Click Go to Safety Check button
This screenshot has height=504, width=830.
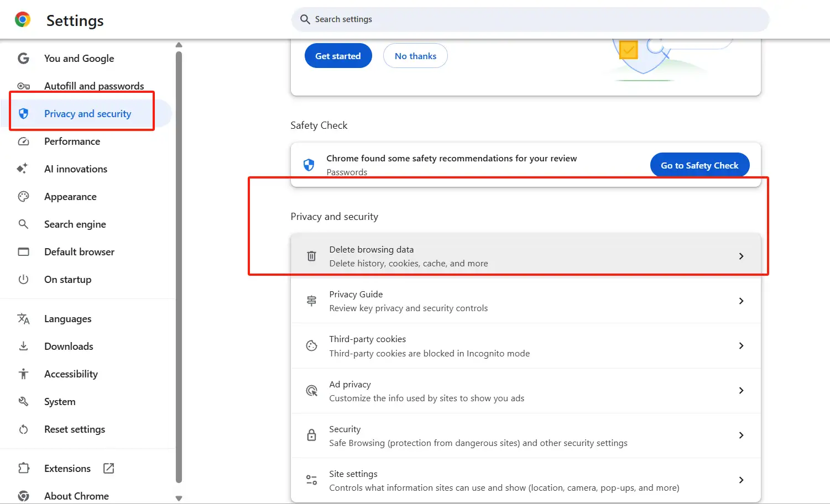(700, 165)
